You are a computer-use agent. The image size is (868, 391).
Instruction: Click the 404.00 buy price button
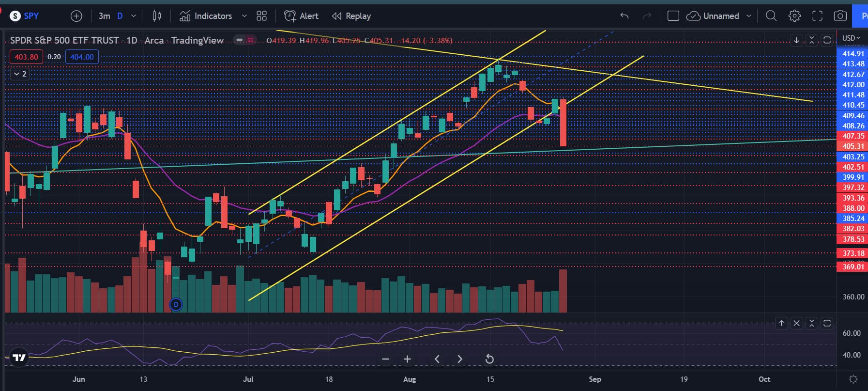tap(82, 57)
